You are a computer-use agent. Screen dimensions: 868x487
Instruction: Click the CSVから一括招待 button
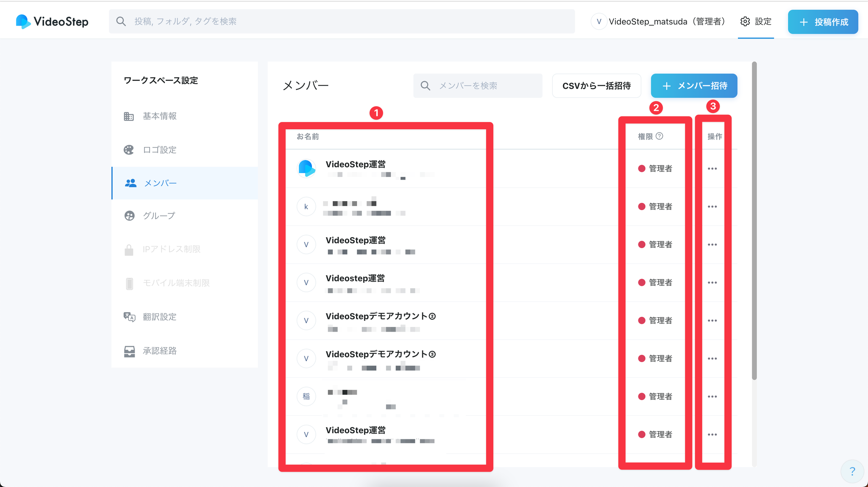coord(596,86)
